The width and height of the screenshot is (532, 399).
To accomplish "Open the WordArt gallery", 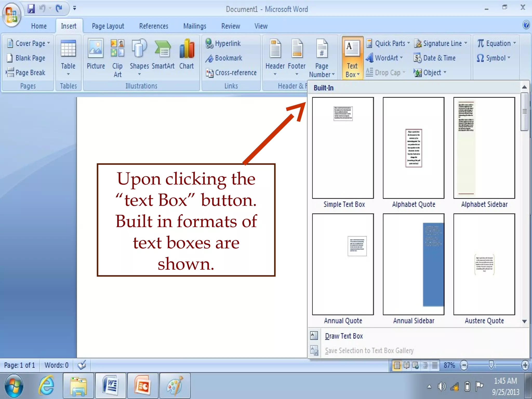I will (x=384, y=58).
